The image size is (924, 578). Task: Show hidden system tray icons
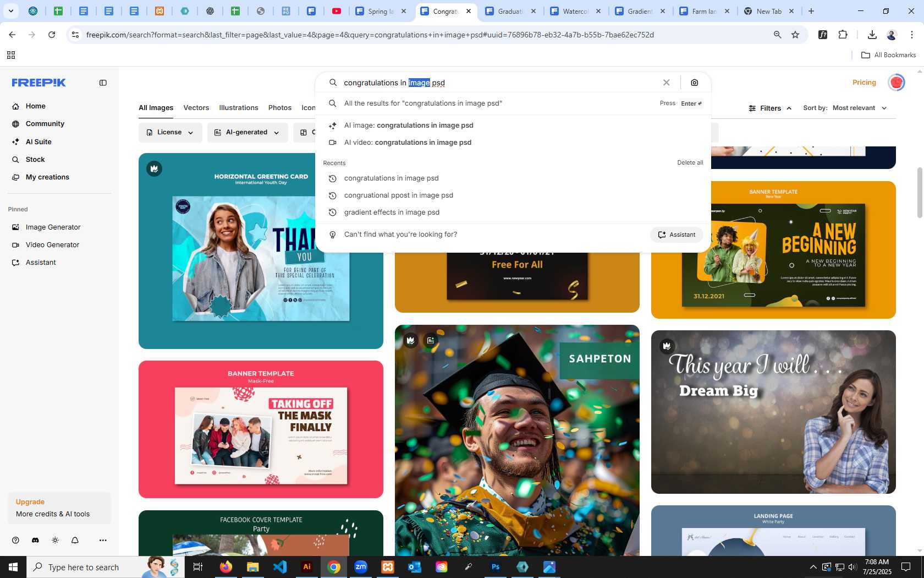point(813,567)
